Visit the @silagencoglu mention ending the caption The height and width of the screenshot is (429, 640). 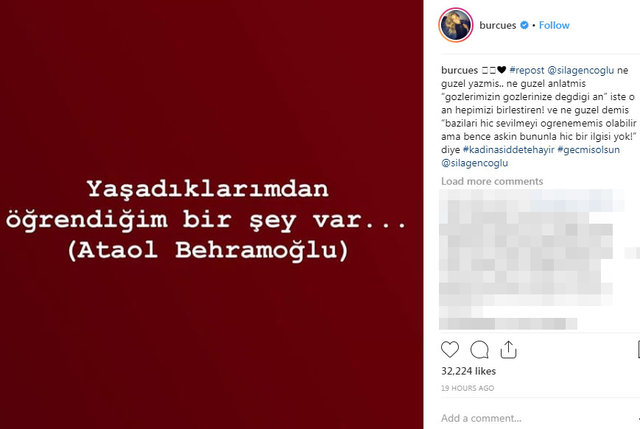[x=474, y=163]
